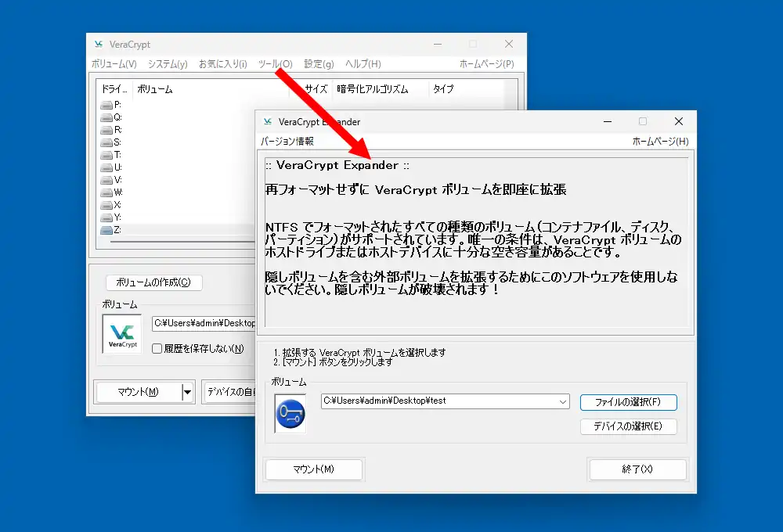783x532 pixels.
Task: Click the ファイルの選択(F) button
Action: pyautogui.click(x=628, y=401)
